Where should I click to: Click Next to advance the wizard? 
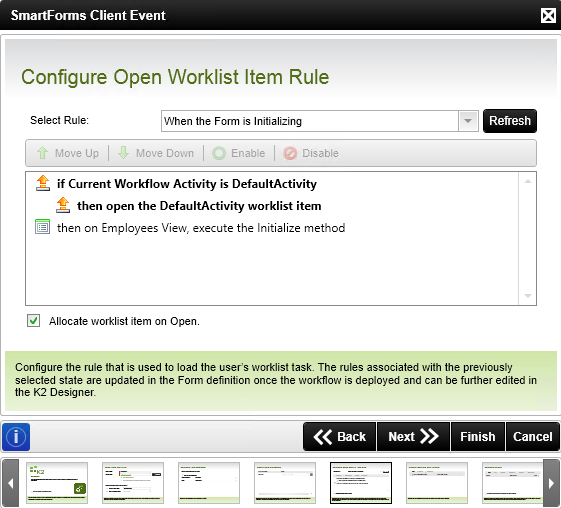(413, 436)
